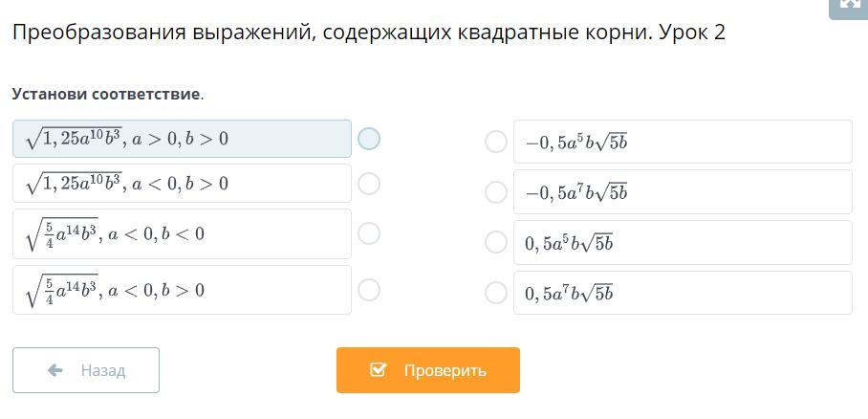The image size is (868, 419).
Task: Click expression box √(1,25a¹⁰b³) with a<0, b>0
Action: (183, 184)
